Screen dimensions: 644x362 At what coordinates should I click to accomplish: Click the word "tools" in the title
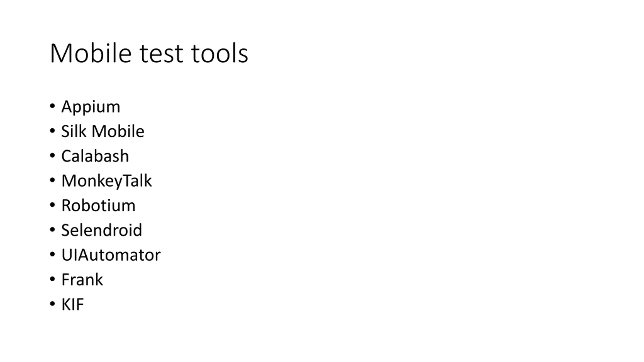click(x=220, y=53)
